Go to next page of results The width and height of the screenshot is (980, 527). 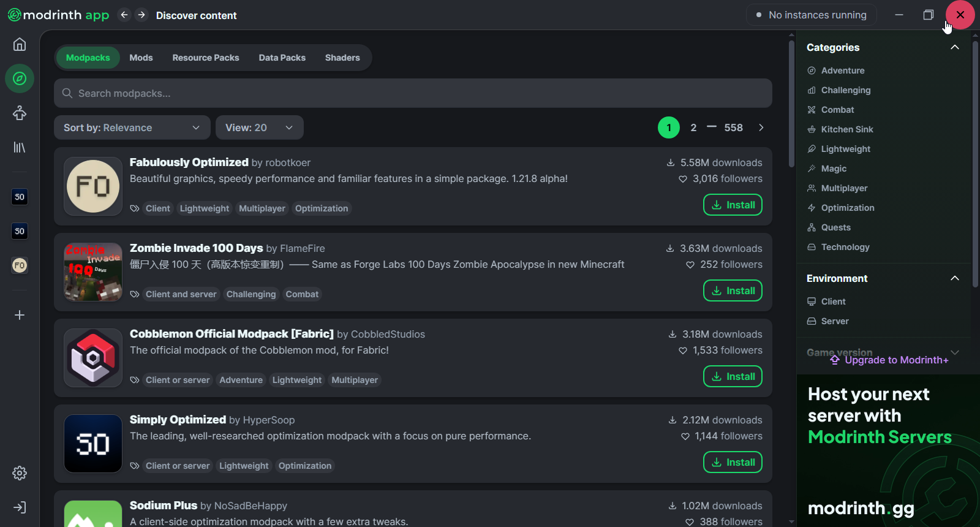pos(761,127)
